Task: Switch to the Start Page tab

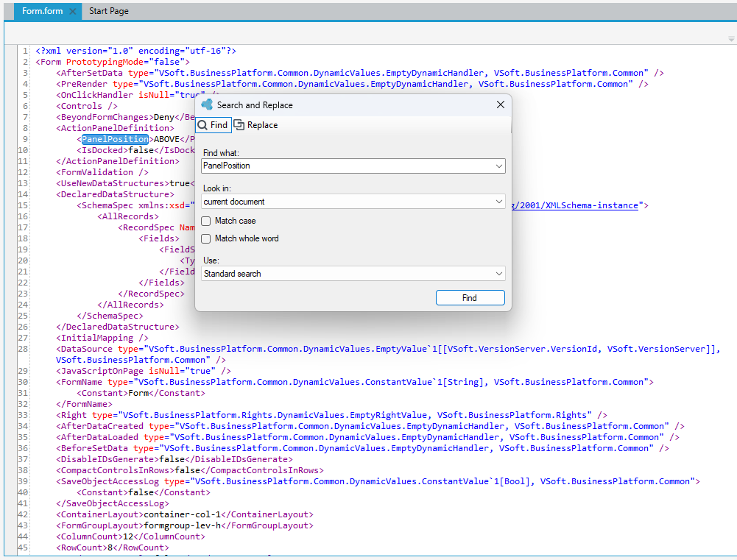Action: pyautogui.click(x=108, y=11)
